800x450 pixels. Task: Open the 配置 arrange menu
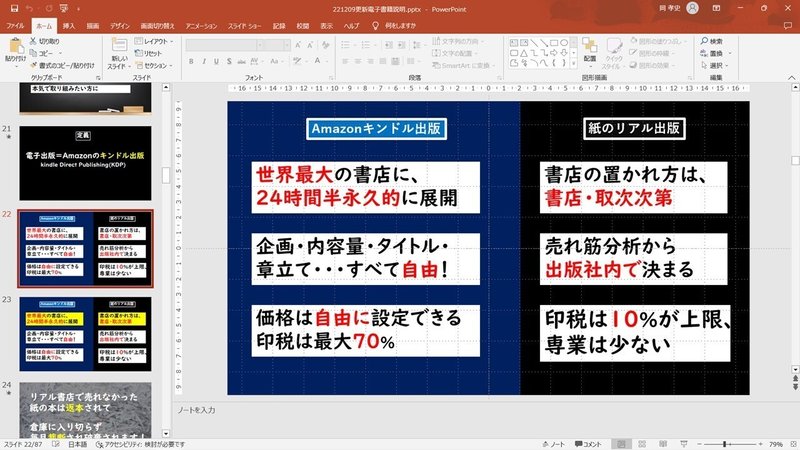click(x=590, y=51)
